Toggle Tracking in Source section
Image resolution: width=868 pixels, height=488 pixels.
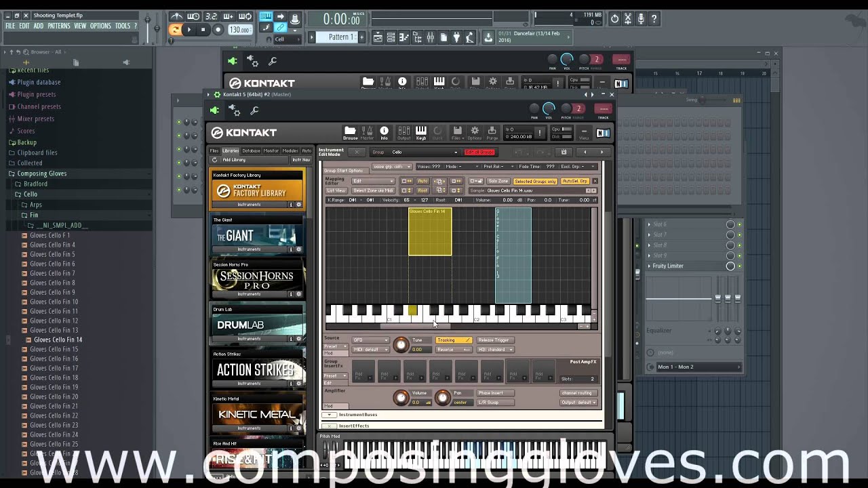click(453, 340)
